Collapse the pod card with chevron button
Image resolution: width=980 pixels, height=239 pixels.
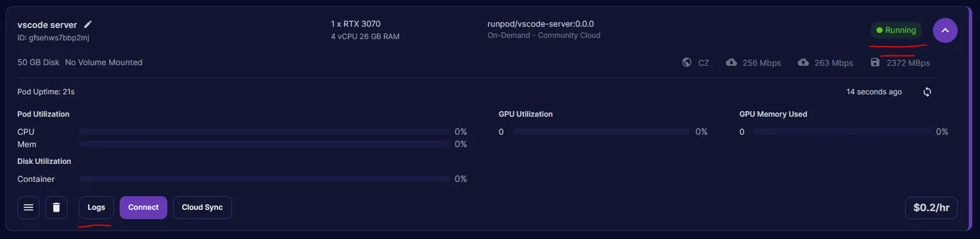(x=945, y=30)
